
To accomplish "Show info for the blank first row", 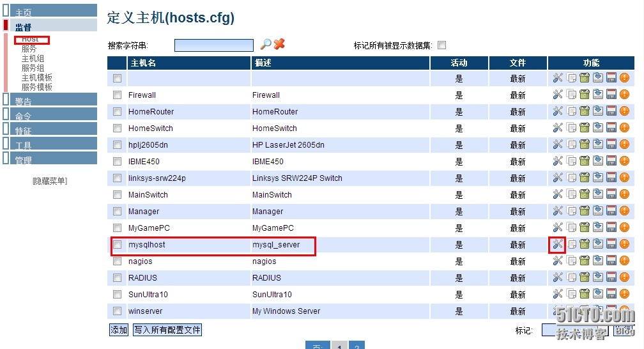I will pos(625,78).
